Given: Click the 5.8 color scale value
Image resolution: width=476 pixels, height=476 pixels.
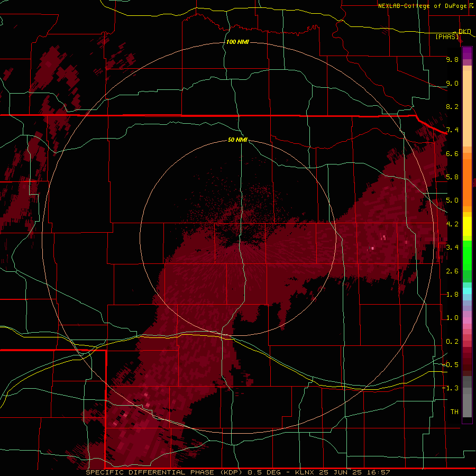Looking at the screenshot, I should tap(452, 177).
